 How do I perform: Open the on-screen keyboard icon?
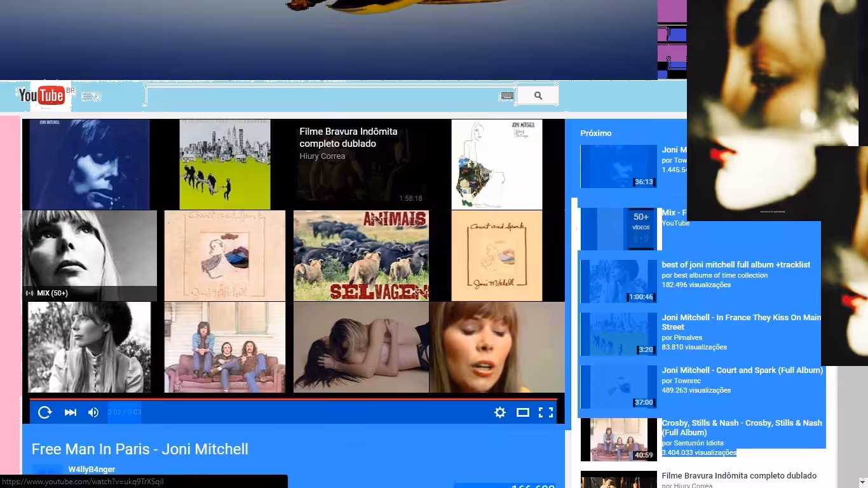point(507,96)
